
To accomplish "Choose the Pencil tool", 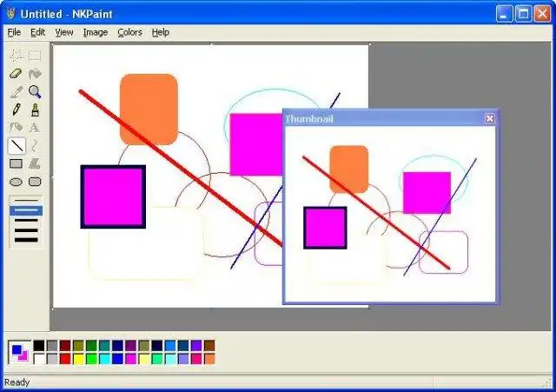I will [16, 110].
